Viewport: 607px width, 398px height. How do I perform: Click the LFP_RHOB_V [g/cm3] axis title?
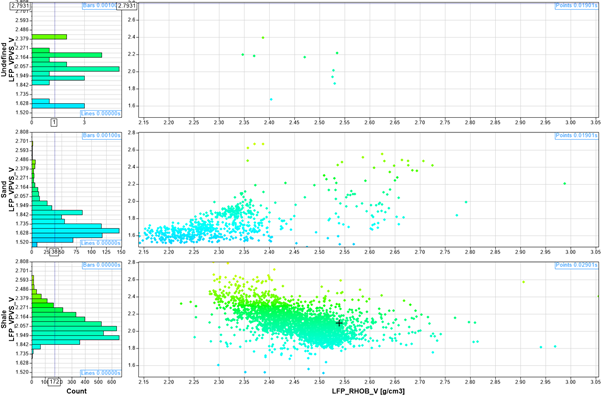pyautogui.click(x=368, y=391)
